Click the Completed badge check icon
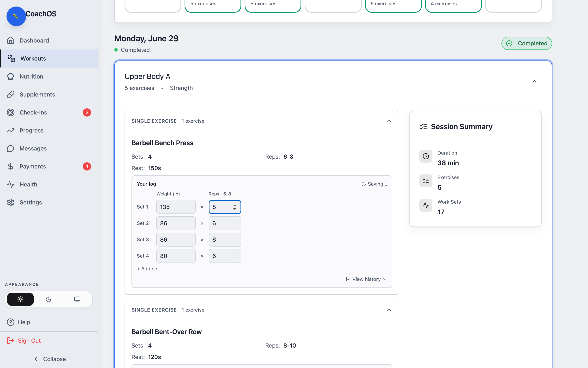Image resolution: width=588 pixels, height=368 pixels. pyautogui.click(x=509, y=43)
